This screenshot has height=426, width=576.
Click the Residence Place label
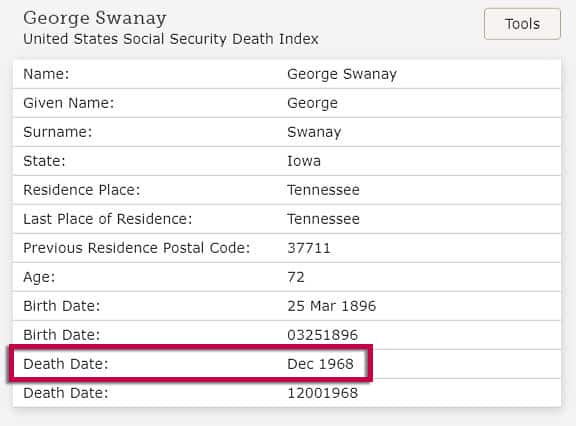click(82, 190)
